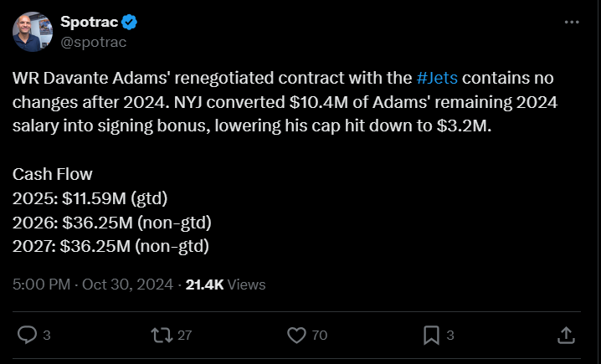This screenshot has width=601, height=364.
Task: Bookmark this Spotrac tweet
Action: tap(431, 335)
